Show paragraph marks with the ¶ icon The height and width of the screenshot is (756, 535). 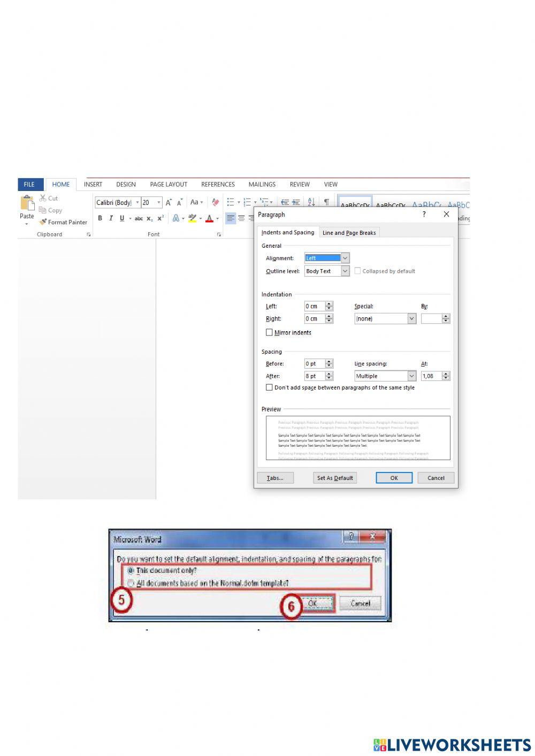pos(327,202)
